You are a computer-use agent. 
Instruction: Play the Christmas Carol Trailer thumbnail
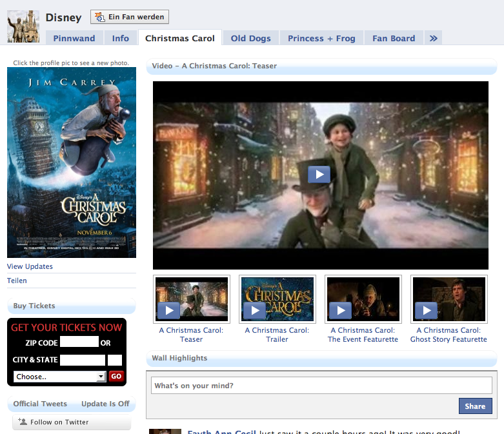254,310
